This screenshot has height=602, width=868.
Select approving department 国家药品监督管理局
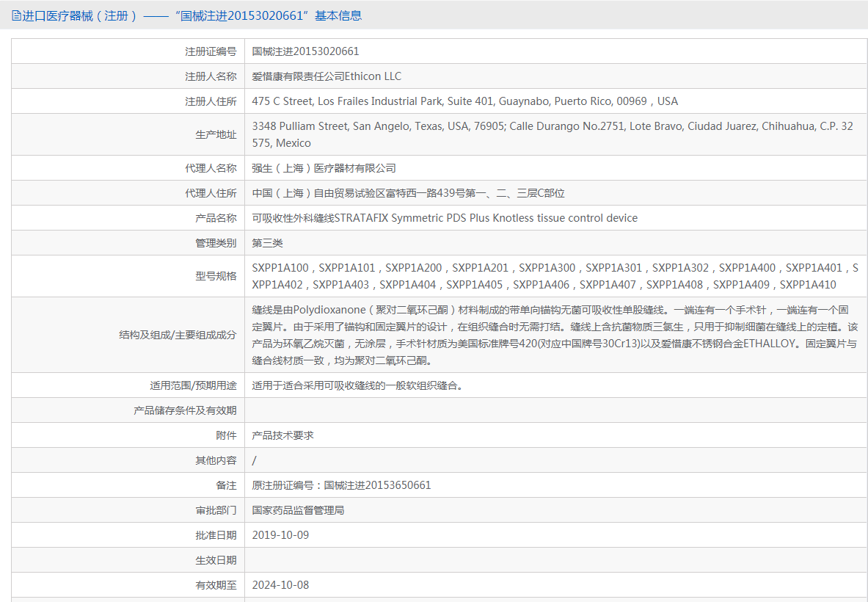[x=298, y=509]
